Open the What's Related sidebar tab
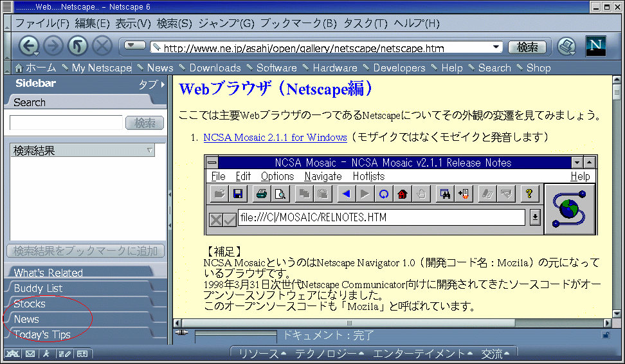The height and width of the screenshot is (364, 625). [x=80, y=272]
